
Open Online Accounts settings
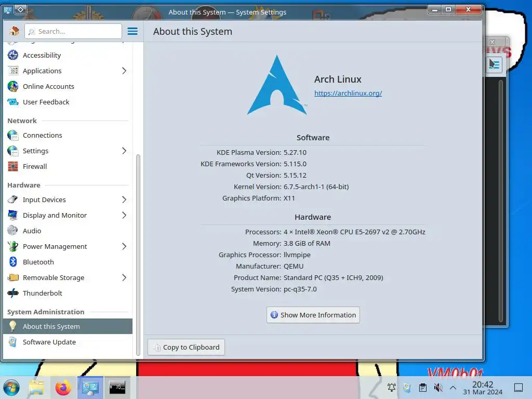(68, 87)
